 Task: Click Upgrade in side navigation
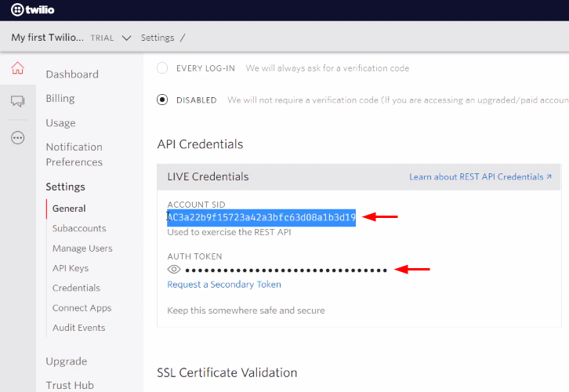(x=67, y=361)
